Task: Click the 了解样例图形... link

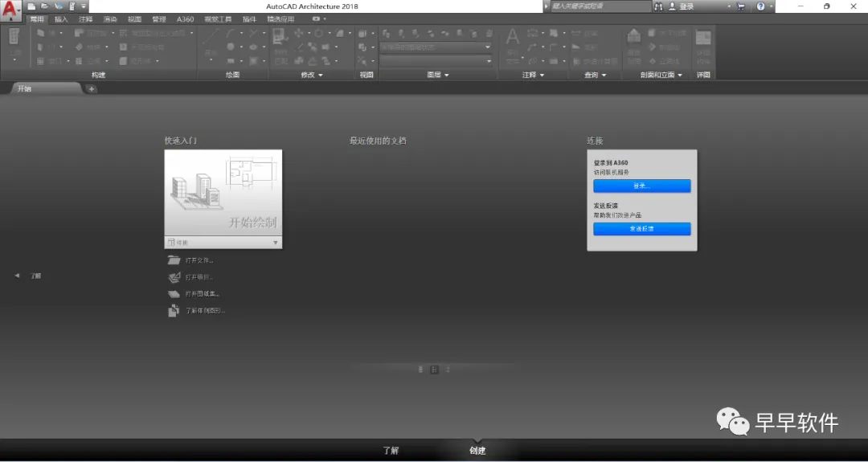Action: point(197,311)
